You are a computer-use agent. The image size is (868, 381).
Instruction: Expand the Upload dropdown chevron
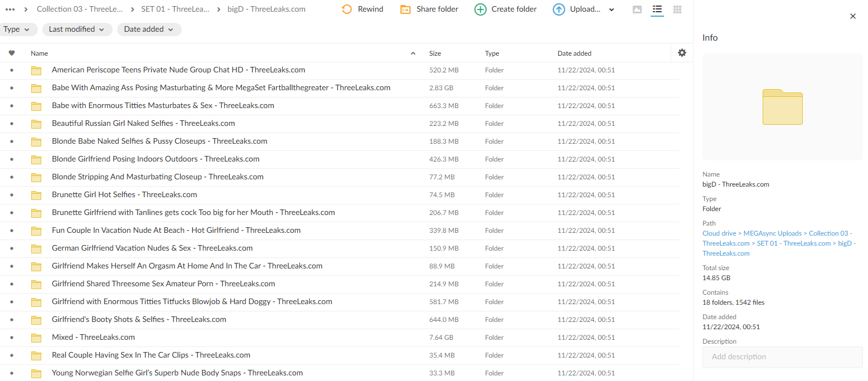(612, 9)
